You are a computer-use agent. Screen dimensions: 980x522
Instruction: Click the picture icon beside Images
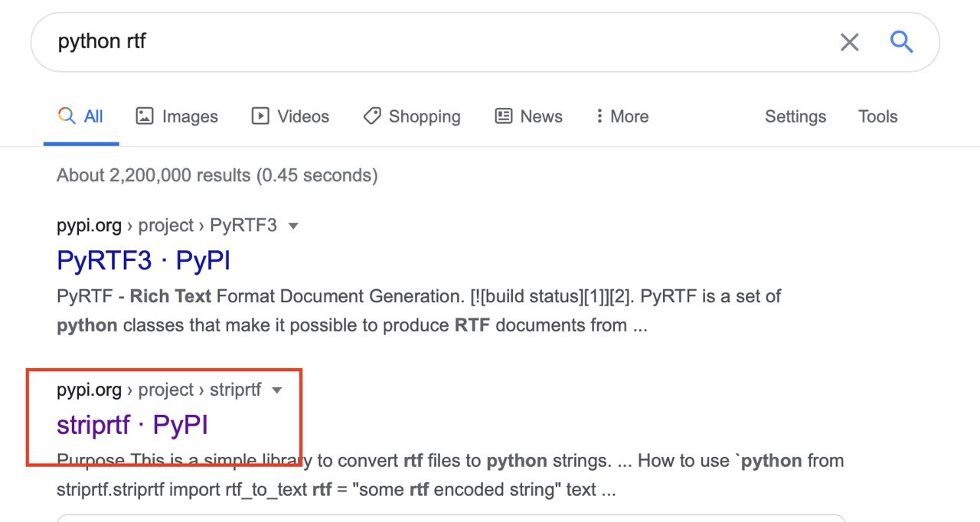click(x=145, y=116)
